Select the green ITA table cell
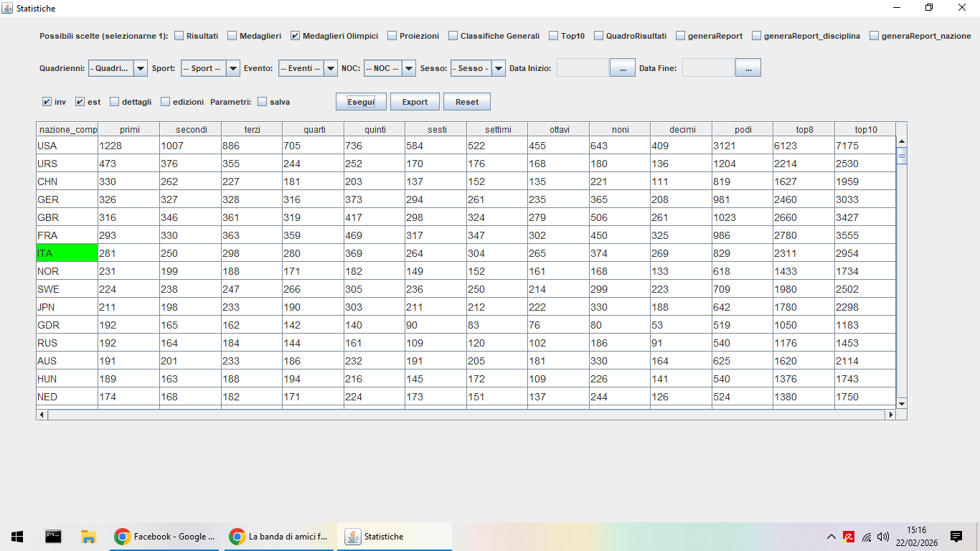This screenshot has height=551, width=980. [67, 253]
